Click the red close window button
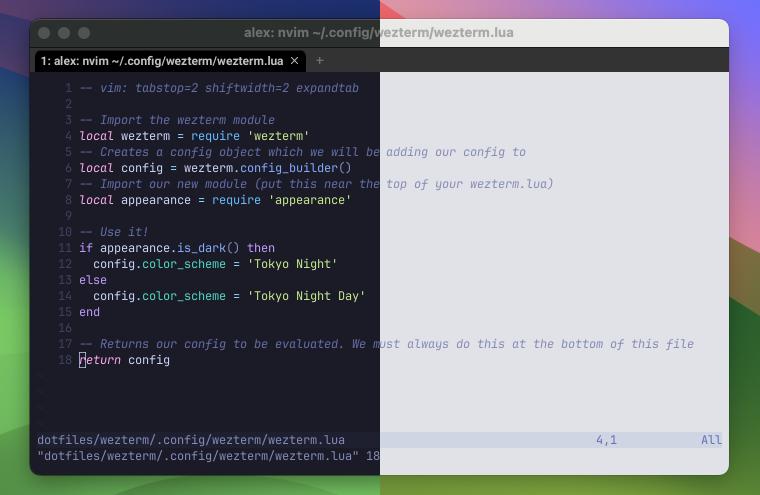Viewport: 760px width, 495px height. coord(44,33)
